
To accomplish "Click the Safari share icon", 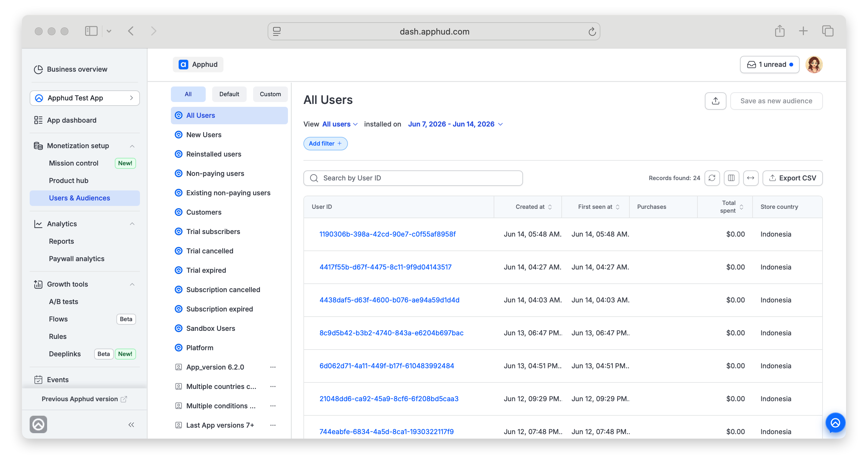I will pos(779,31).
